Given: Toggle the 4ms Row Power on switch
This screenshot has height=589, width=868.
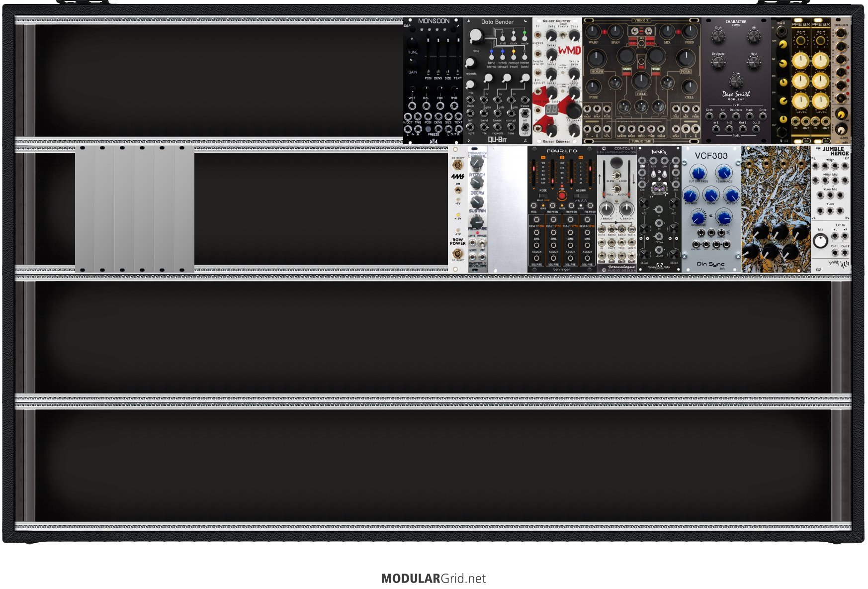Looking at the screenshot, I should (x=457, y=191).
